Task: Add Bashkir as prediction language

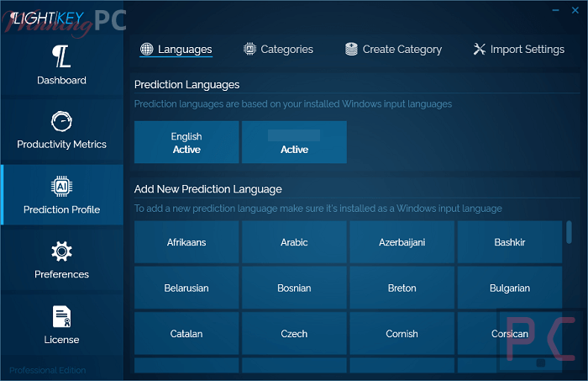Action: tap(510, 242)
